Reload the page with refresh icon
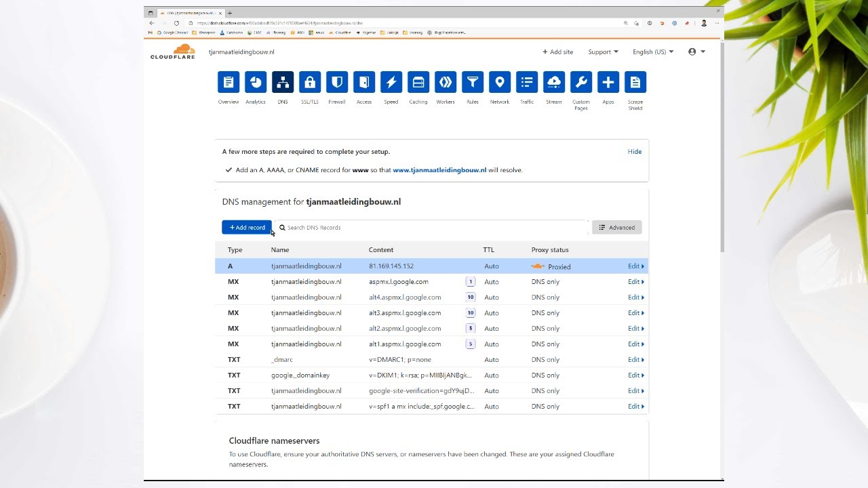Image resolution: width=868 pixels, height=488 pixels. click(176, 23)
